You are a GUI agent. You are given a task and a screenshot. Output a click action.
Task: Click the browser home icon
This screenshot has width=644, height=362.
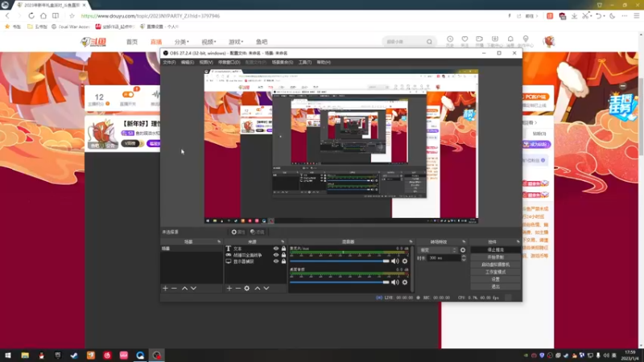coord(43,16)
